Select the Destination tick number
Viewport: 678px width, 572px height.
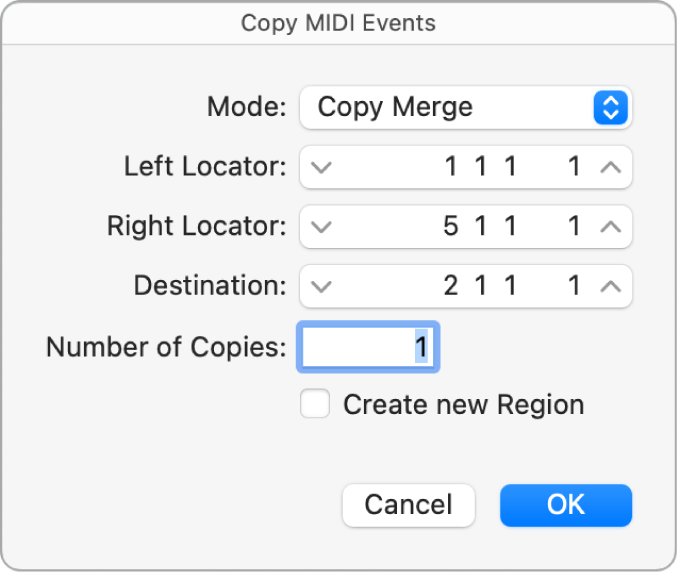pos(574,287)
